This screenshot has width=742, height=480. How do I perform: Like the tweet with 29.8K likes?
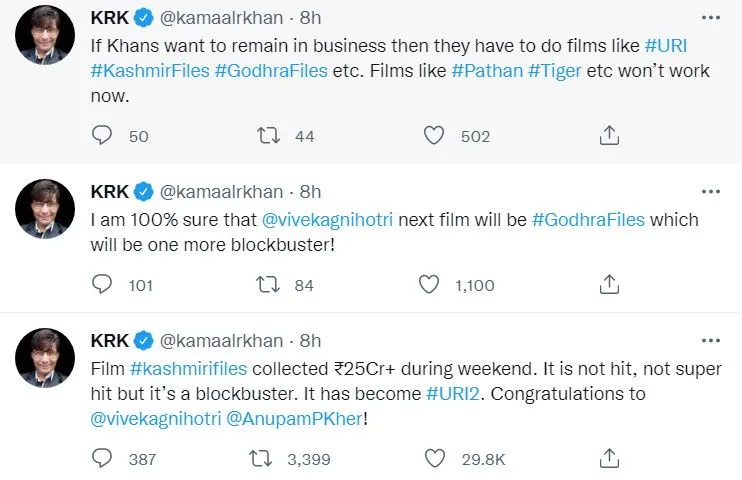(x=434, y=458)
